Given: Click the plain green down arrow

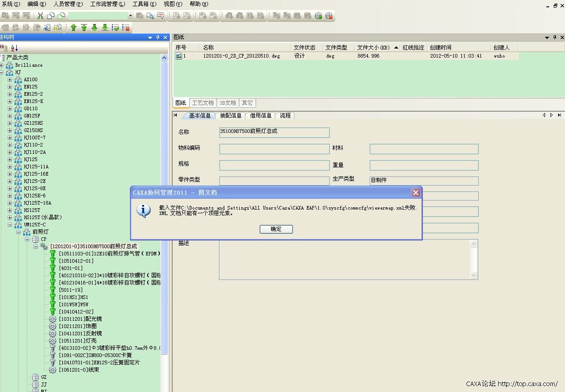Looking at the screenshot, I should tap(94, 28).
